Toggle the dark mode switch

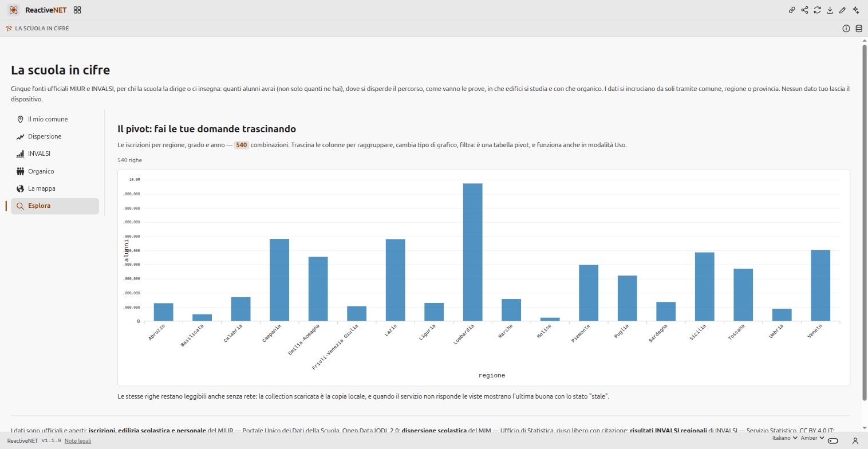[x=833, y=440]
